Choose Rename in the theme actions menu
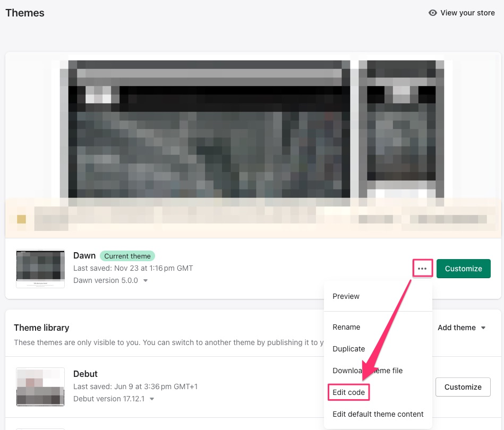Viewport: 504px width, 430px height. [x=346, y=327]
